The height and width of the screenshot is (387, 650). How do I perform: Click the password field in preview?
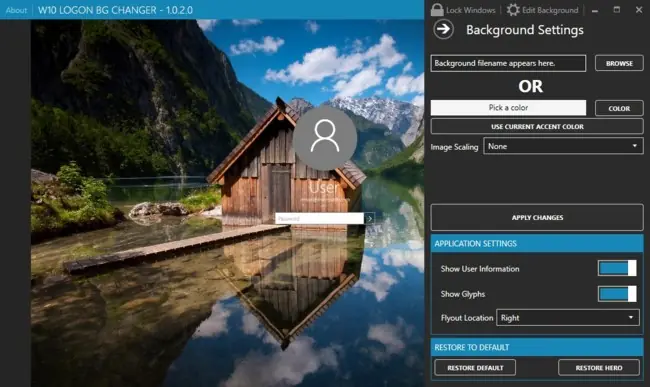(320, 218)
